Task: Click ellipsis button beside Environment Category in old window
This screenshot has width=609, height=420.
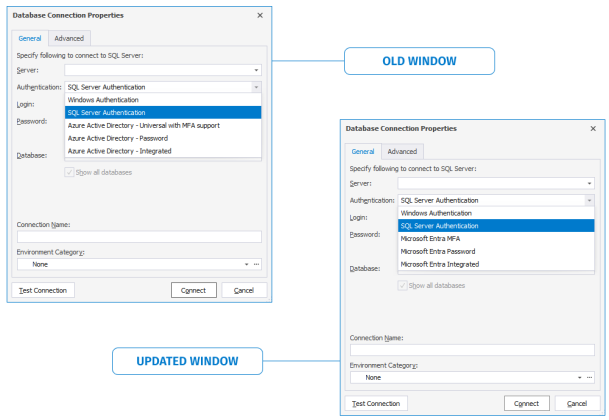Action: point(257,265)
